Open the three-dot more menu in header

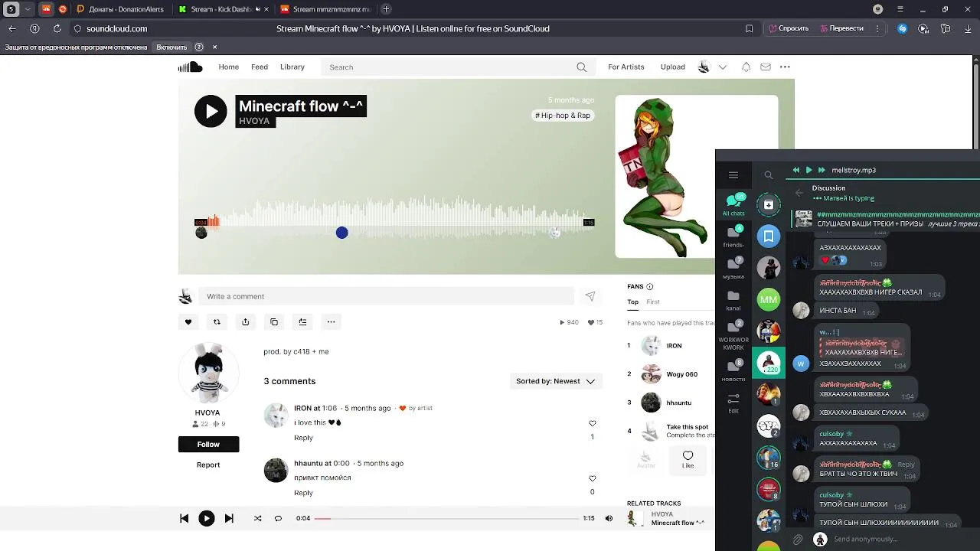pyautogui.click(x=785, y=67)
